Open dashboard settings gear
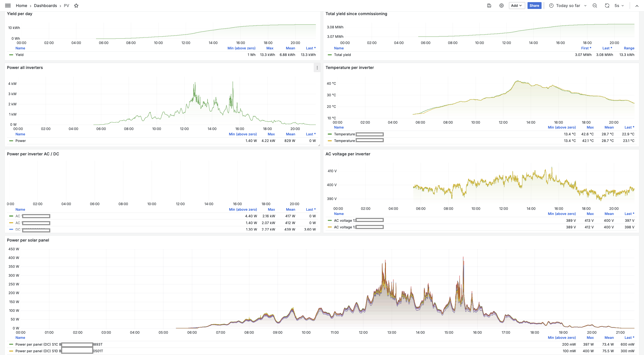 point(502,6)
